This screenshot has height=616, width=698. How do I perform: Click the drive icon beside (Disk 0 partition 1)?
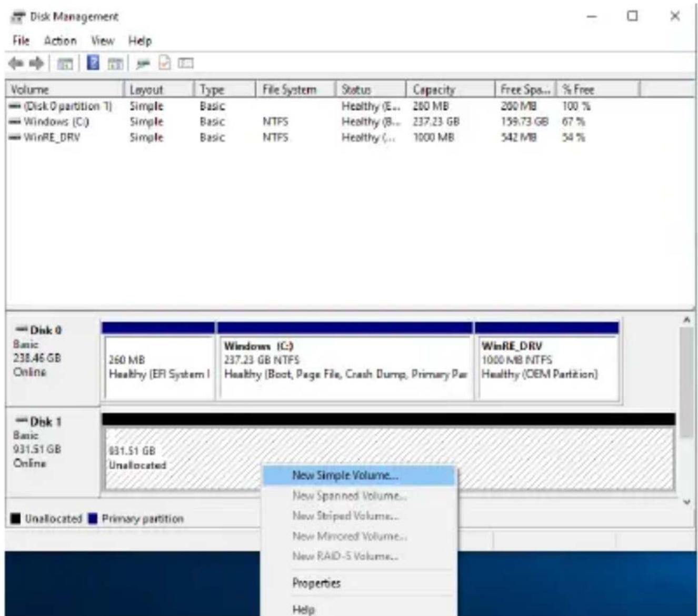click(x=15, y=106)
